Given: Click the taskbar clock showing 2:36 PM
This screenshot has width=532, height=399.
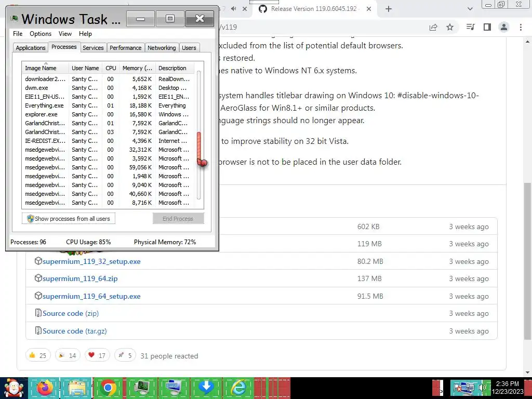Looking at the screenshot, I should tap(507, 388).
